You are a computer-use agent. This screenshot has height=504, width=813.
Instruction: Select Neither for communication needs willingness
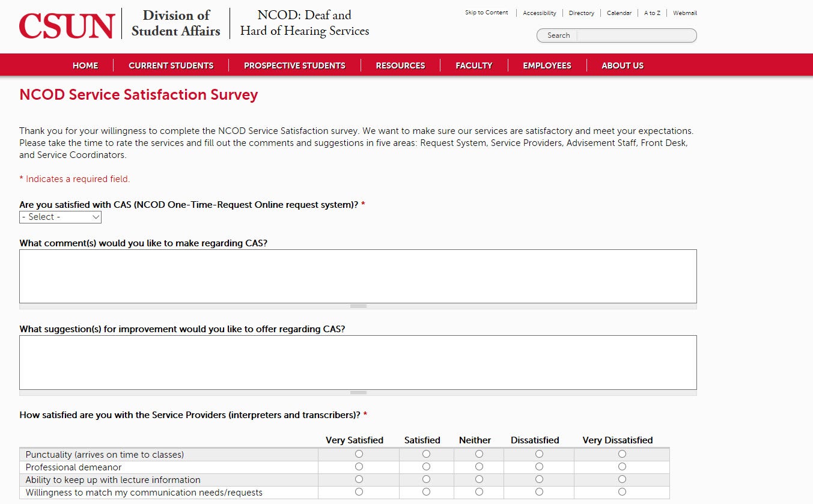(479, 492)
